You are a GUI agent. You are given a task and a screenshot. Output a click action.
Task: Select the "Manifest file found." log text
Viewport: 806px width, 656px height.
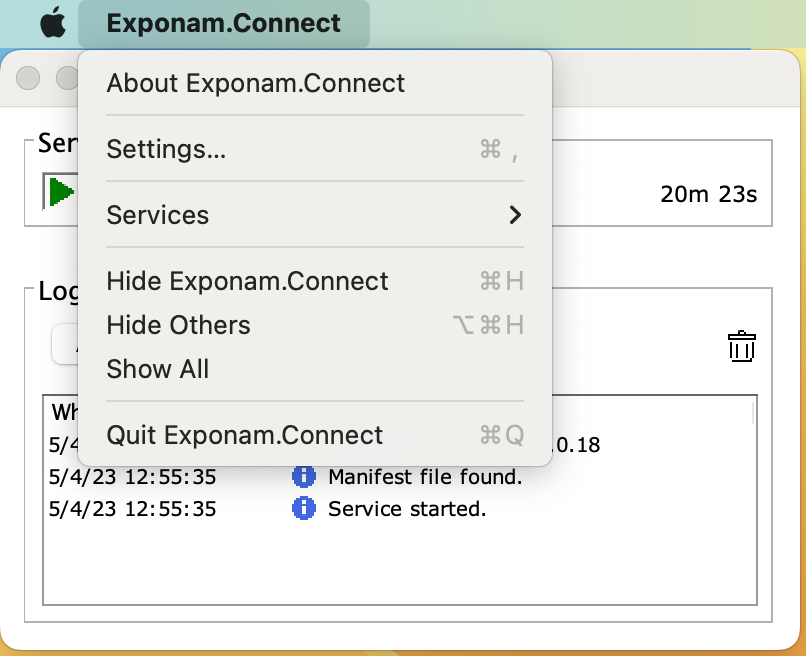(x=425, y=477)
